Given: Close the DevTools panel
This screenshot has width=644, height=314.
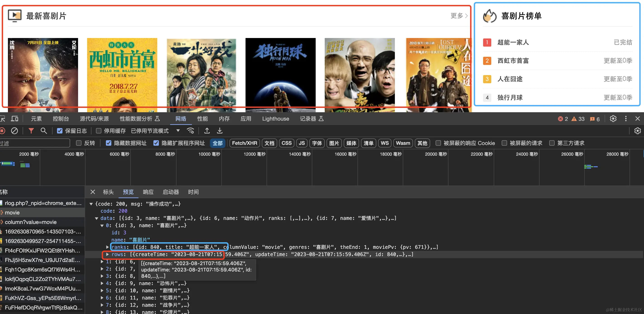Looking at the screenshot, I should pyautogui.click(x=637, y=119).
